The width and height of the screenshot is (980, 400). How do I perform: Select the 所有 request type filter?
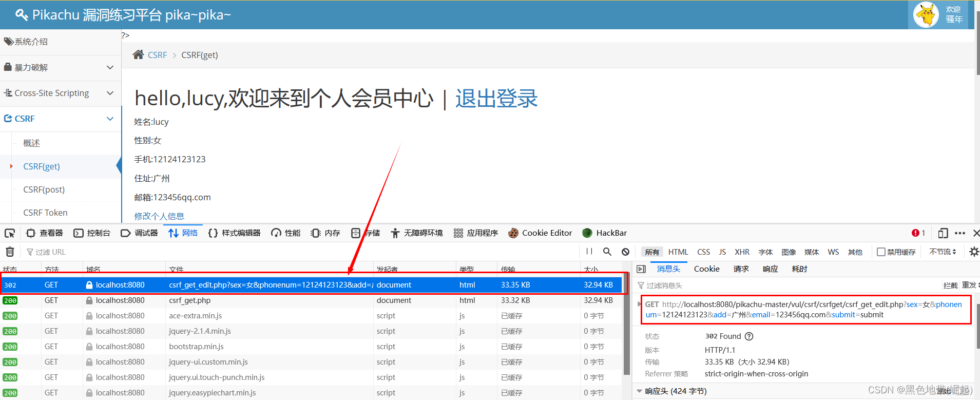click(x=652, y=252)
